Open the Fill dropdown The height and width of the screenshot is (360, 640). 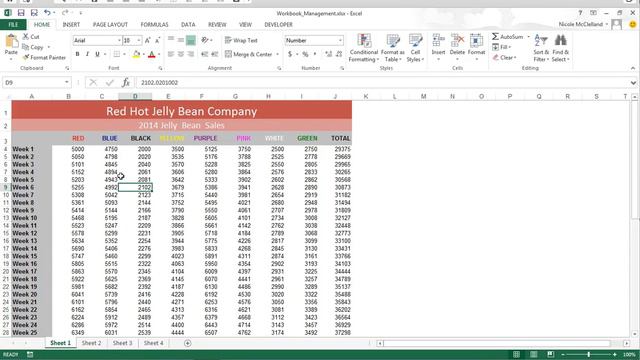coord(502,47)
